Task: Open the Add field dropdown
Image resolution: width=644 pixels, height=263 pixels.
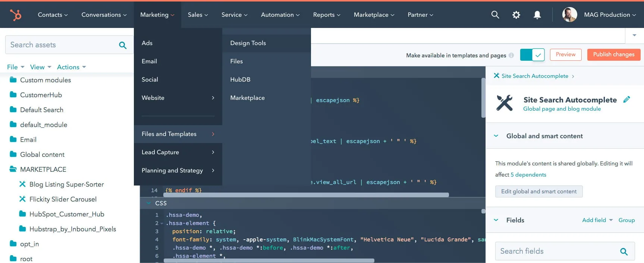Action: [x=597, y=220]
